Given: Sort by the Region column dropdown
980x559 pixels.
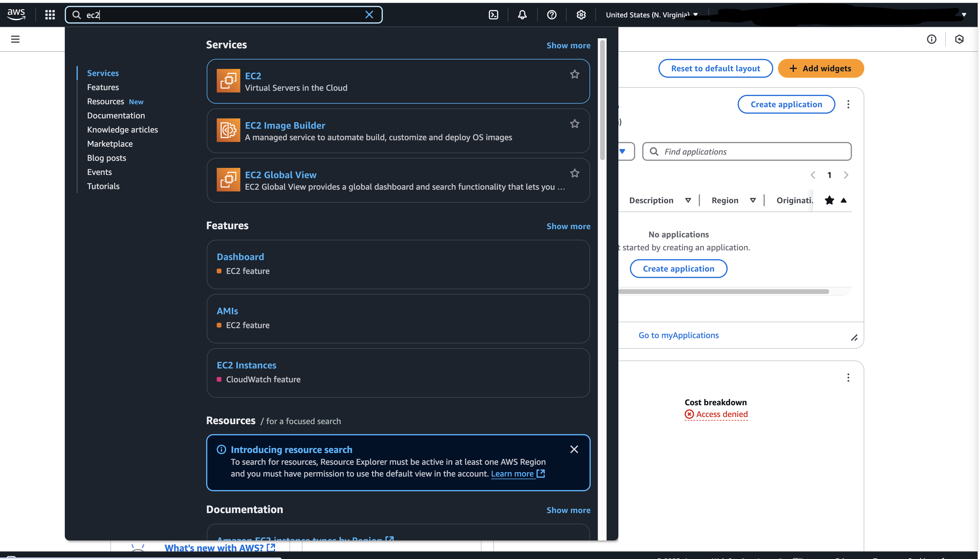Looking at the screenshot, I should tap(753, 200).
